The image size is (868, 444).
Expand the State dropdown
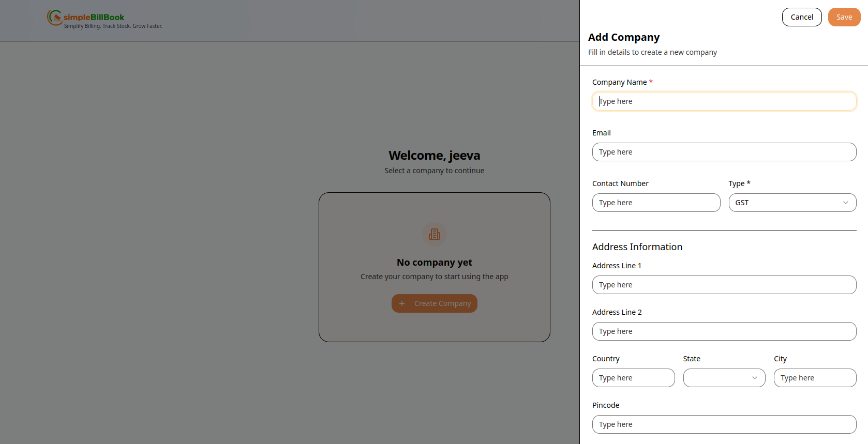[724, 378]
